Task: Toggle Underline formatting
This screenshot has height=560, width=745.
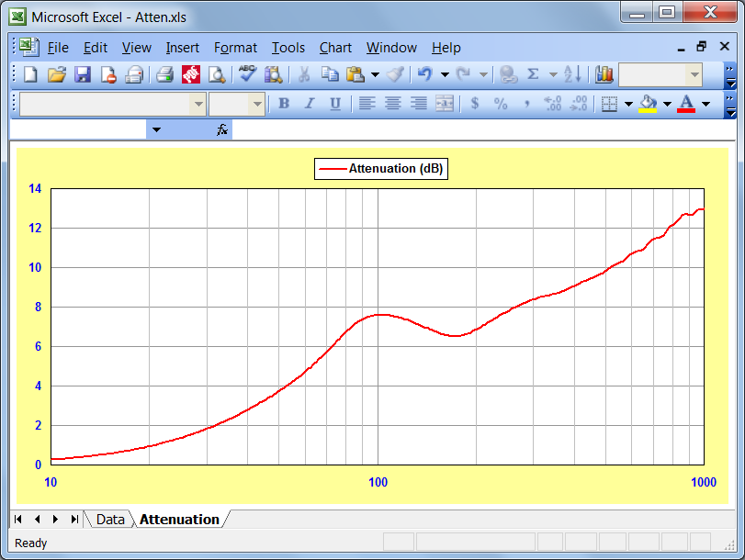Action: tap(335, 104)
